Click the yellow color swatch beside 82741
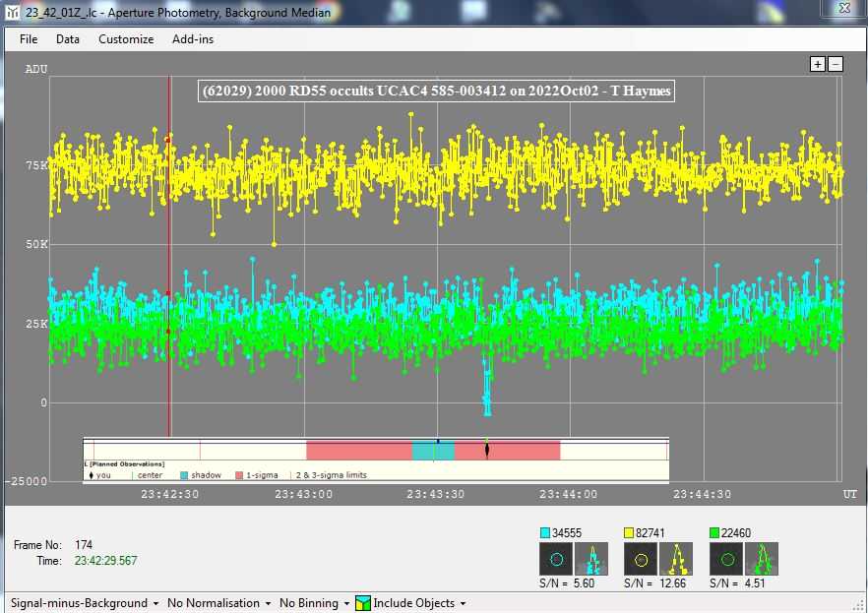Viewport: 868px width, 613px height. pyautogui.click(x=632, y=533)
